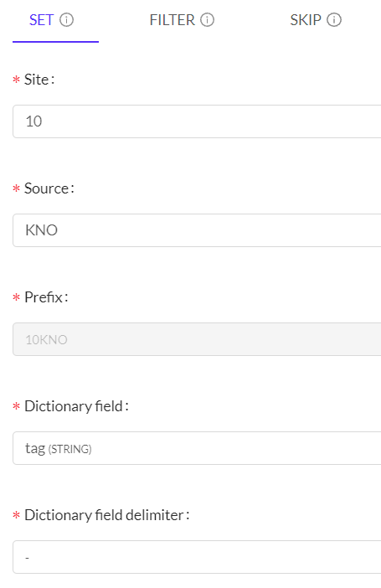Click the red asterisk beside Source

[16, 188]
